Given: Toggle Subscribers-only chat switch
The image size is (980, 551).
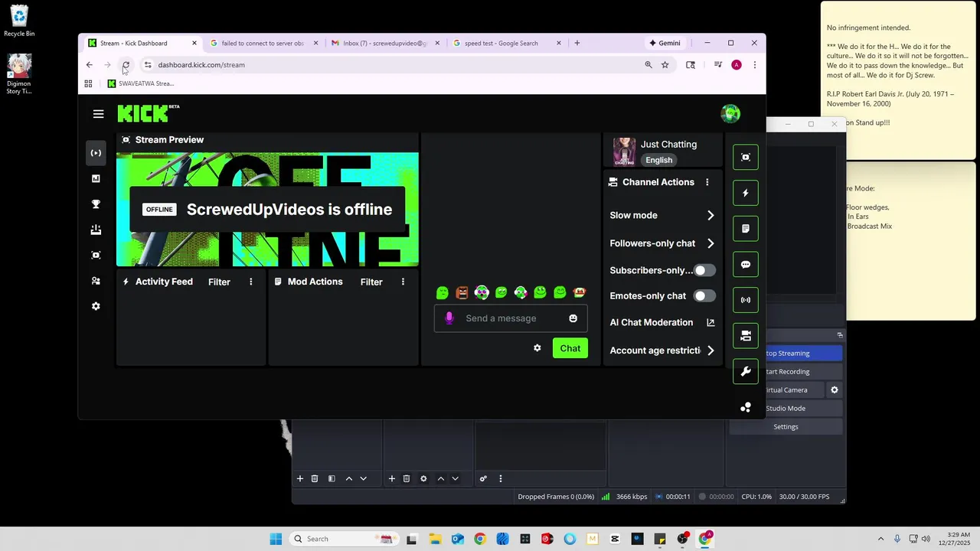Looking at the screenshot, I should coord(704,270).
